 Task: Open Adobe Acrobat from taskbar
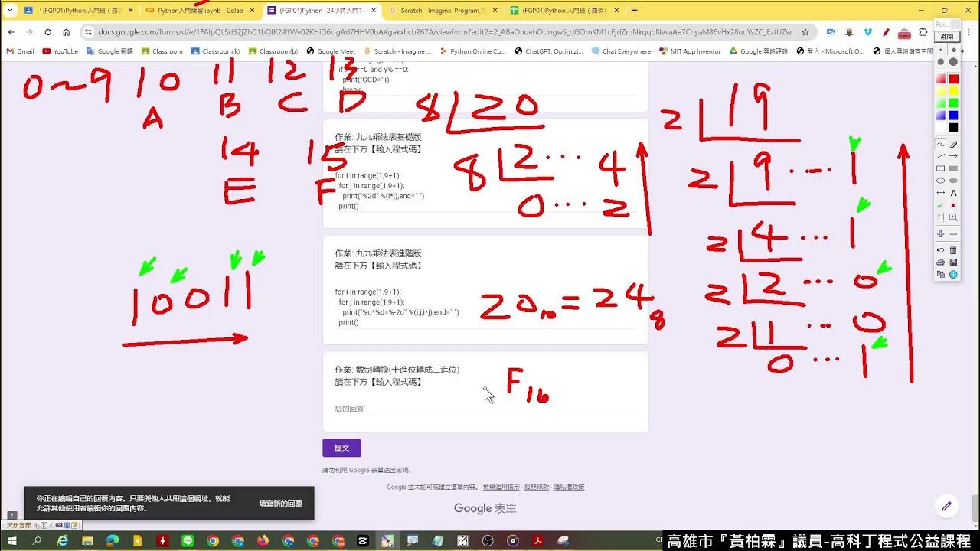click(x=538, y=540)
